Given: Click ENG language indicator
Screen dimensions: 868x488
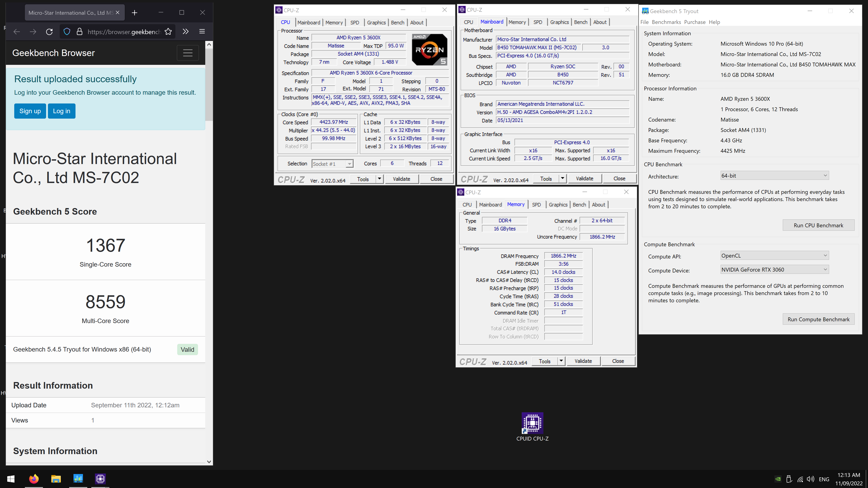Looking at the screenshot, I should pyautogui.click(x=824, y=479).
